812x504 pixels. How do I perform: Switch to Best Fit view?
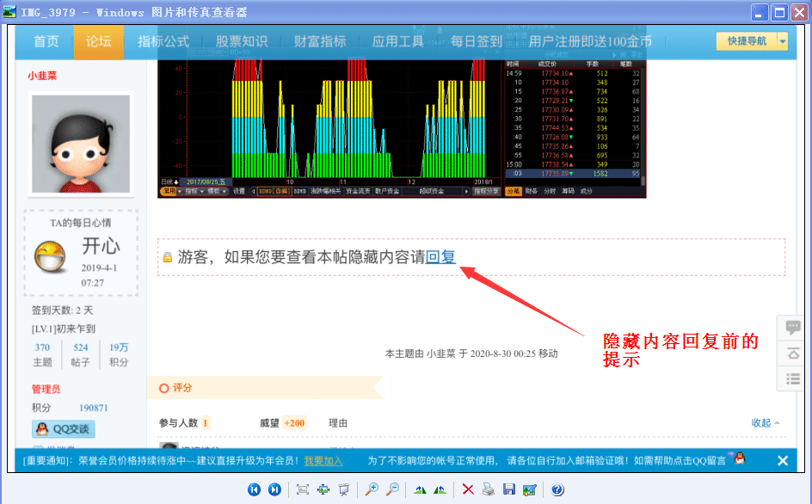302,489
